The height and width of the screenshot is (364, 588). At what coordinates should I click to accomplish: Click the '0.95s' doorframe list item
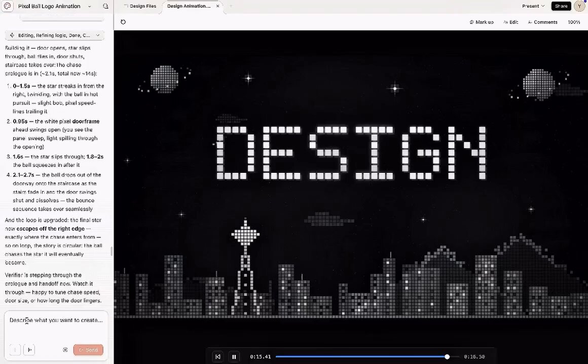(x=56, y=134)
